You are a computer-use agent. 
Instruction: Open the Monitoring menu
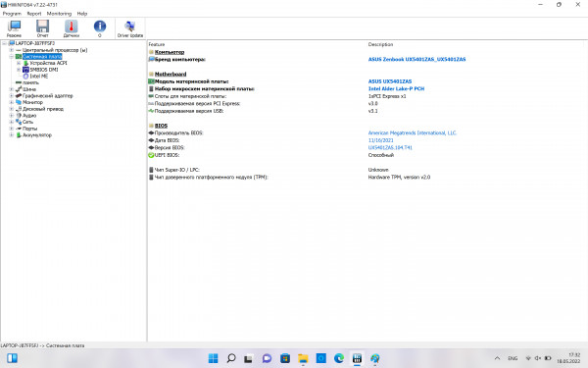point(59,14)
